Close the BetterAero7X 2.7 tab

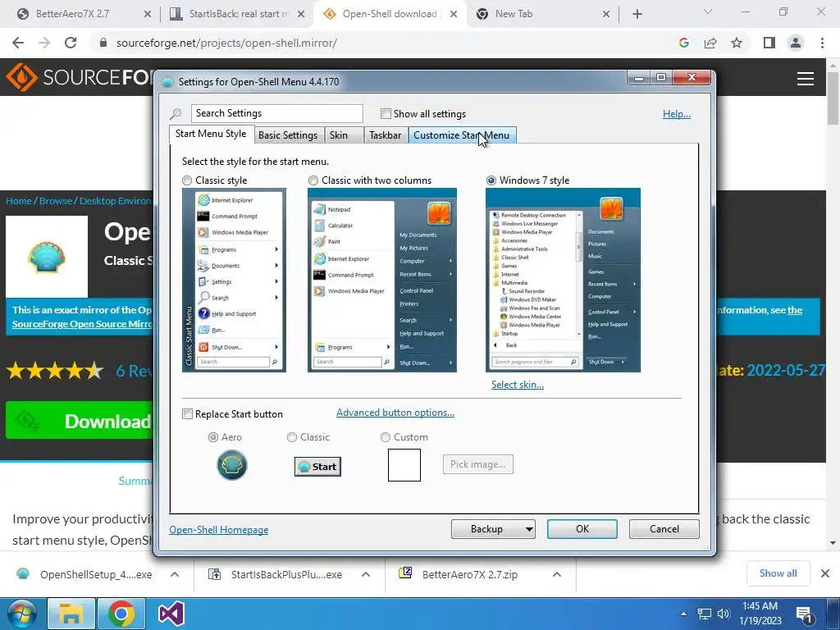[x=148, y=15]
